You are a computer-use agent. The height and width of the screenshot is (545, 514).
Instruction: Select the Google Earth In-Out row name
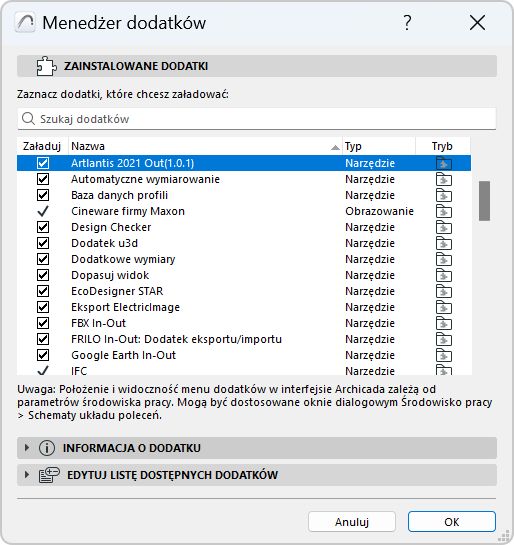pyautogui.click(x=123, y=355)
